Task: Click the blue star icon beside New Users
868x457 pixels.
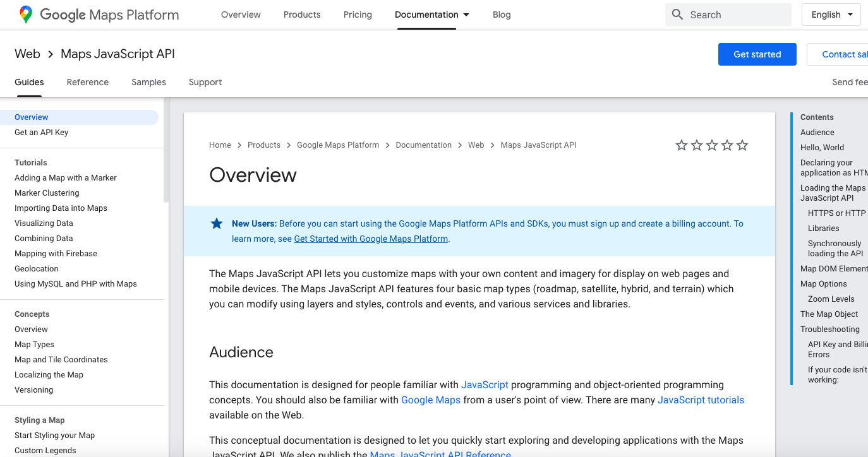Action: pyautogui.click(x=217, y=223)
